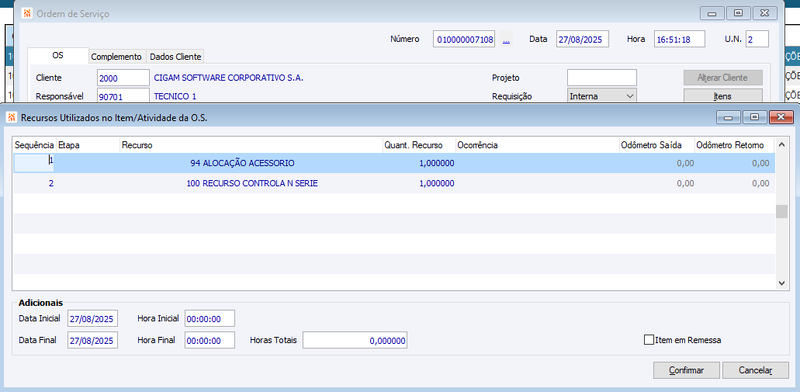Click the Alterar Cliente button
The image size is (800, 392).
[723, 78]
